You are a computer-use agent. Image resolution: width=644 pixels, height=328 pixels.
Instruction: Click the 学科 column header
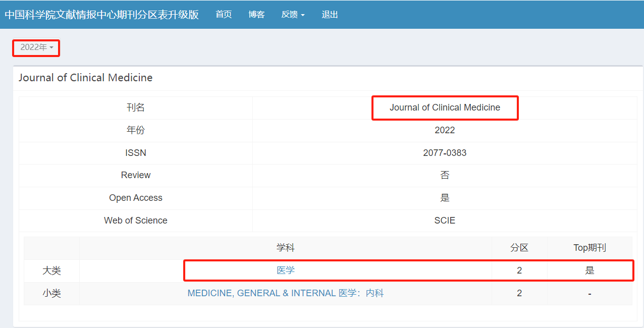286,248
